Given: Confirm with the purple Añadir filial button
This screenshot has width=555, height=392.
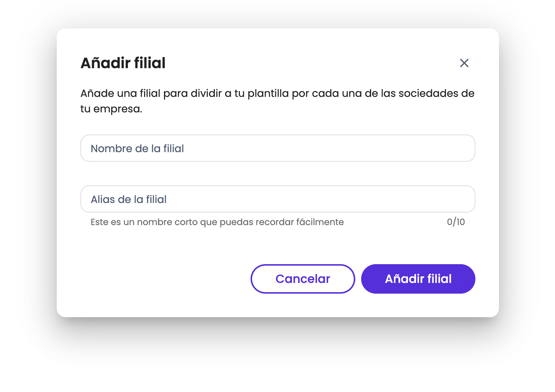Looking at the screenshot, I should click(x=418, y=279).
